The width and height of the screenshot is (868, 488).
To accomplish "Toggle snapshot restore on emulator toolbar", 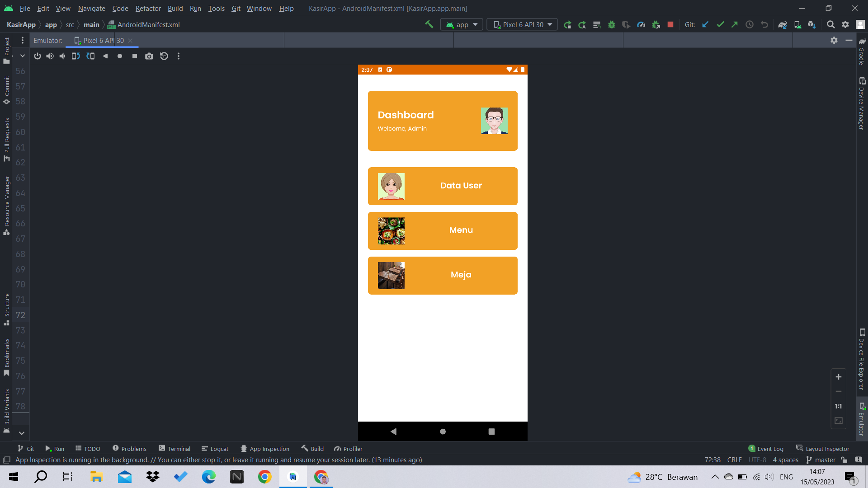I will pos(164,56).
